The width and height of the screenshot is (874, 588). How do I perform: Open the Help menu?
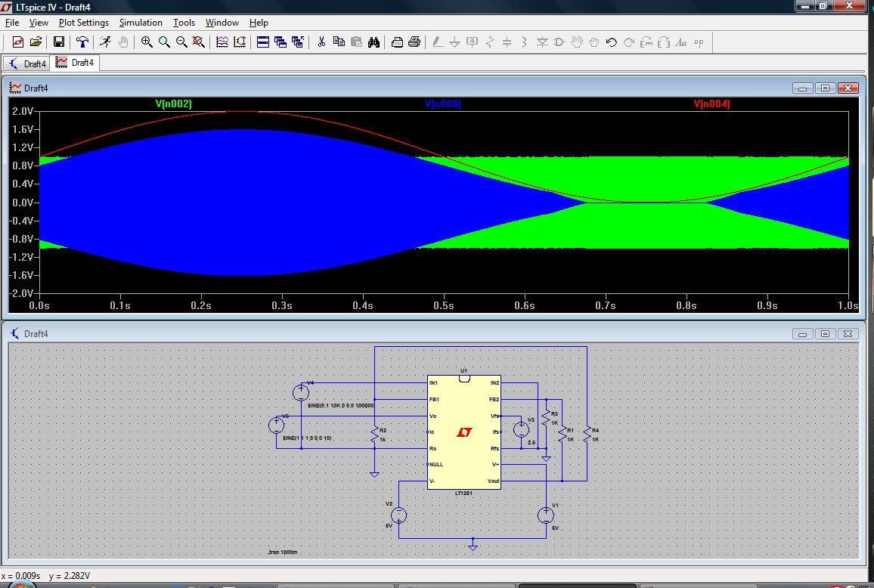tap(259, 22)
